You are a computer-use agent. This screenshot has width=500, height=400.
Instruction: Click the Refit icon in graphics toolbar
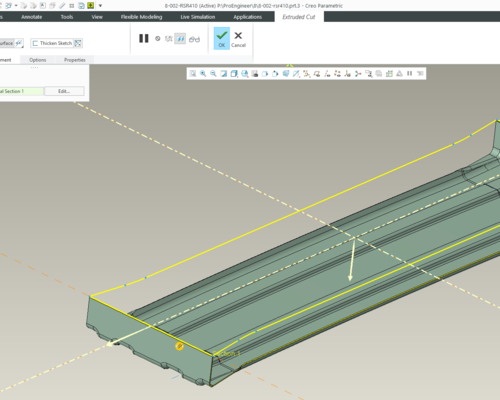point(193,74)
